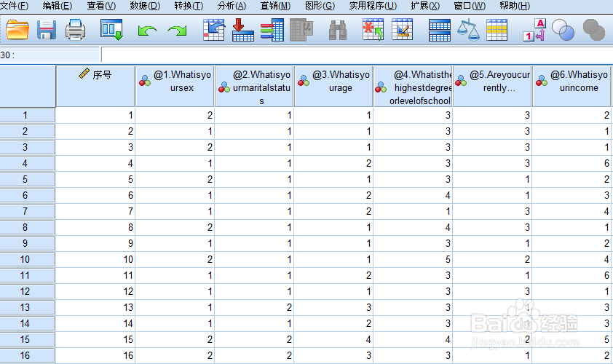This screenshot has width=613, height=364.
Task: Save this document floppy disk icon
Action: coord(47,30)
